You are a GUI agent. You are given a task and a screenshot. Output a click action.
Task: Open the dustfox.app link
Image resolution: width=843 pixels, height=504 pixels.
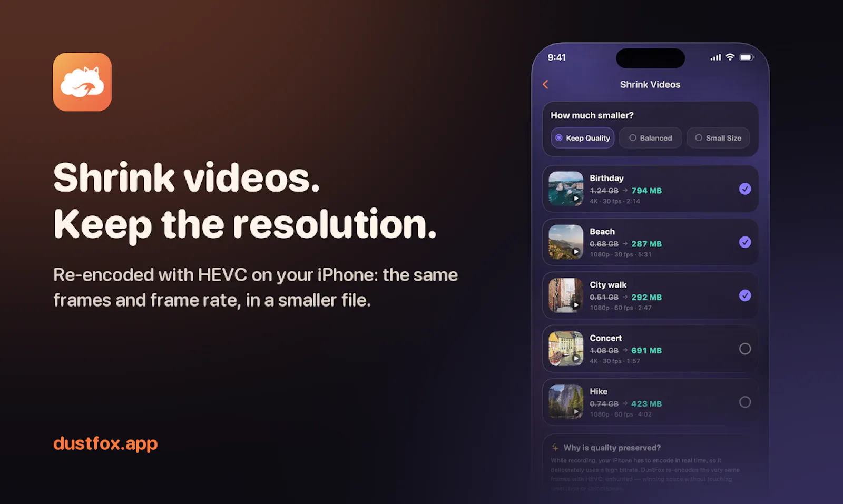105,444
